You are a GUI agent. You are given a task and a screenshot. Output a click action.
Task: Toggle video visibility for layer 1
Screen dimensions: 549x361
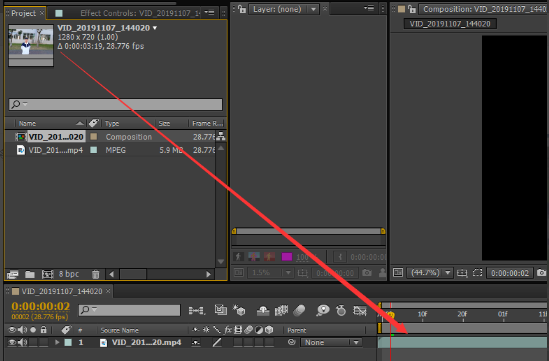(12, 342)
